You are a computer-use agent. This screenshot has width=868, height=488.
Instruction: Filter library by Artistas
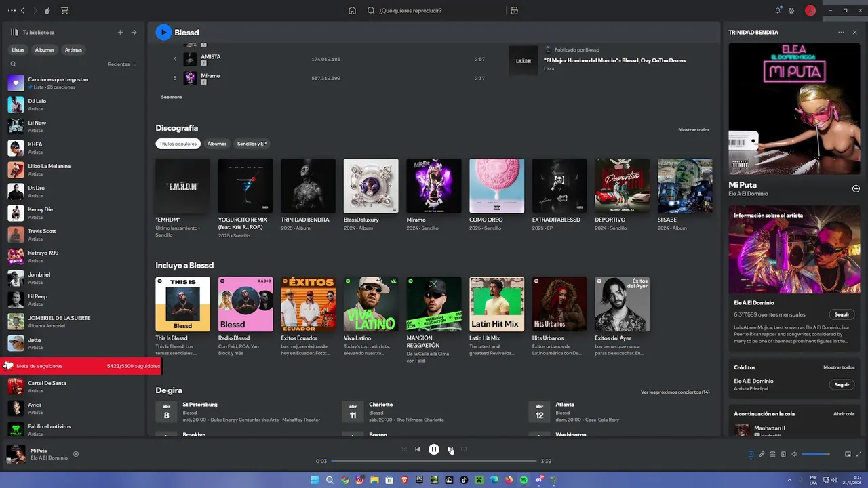(x=73, y=49)
